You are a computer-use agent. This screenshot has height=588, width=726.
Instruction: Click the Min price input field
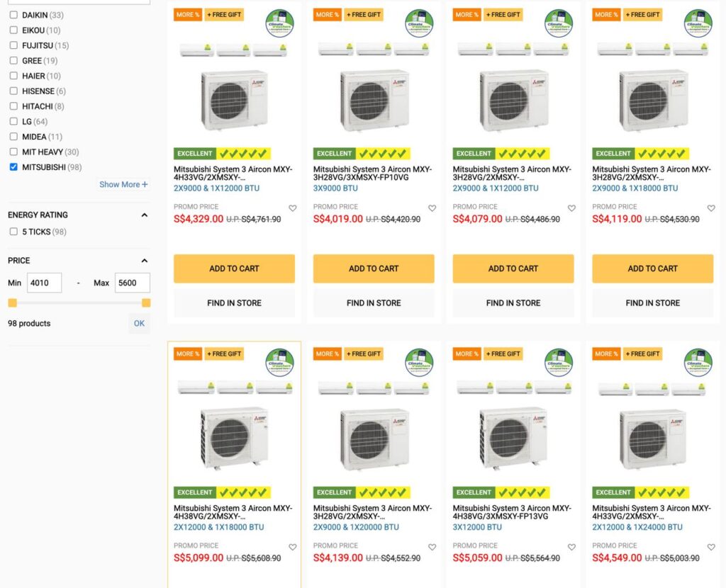(x=45, y=283)
